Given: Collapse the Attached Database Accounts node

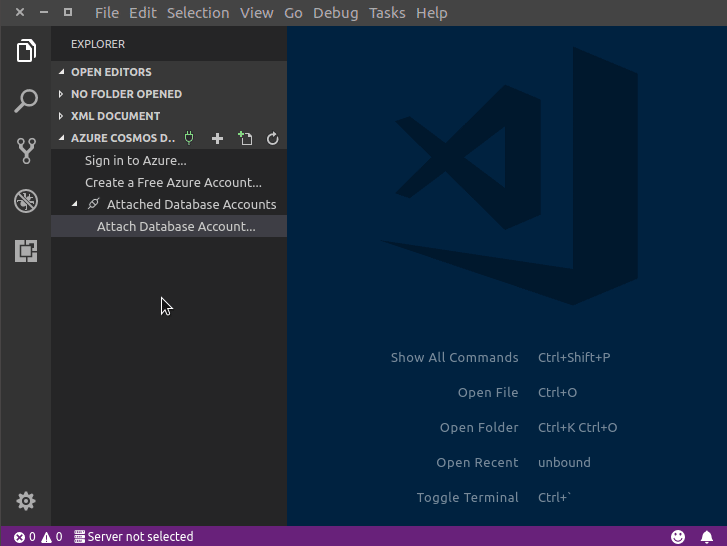Looking at the screenshot, I should (74, 204).
